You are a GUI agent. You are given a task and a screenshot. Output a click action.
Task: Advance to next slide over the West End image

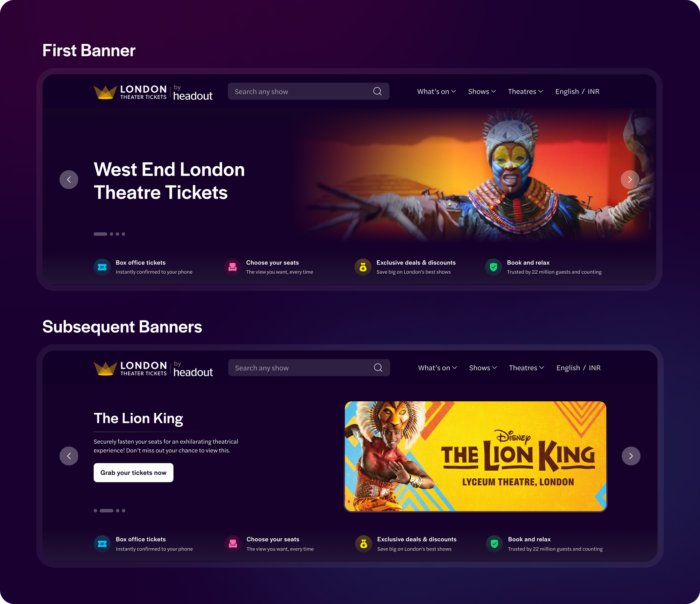point(630,180)
